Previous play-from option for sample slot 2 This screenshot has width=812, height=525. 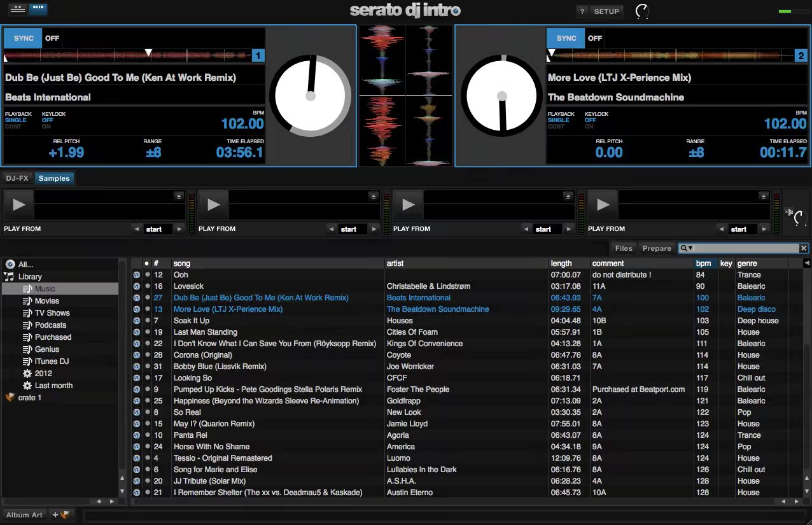coord(331,229)
